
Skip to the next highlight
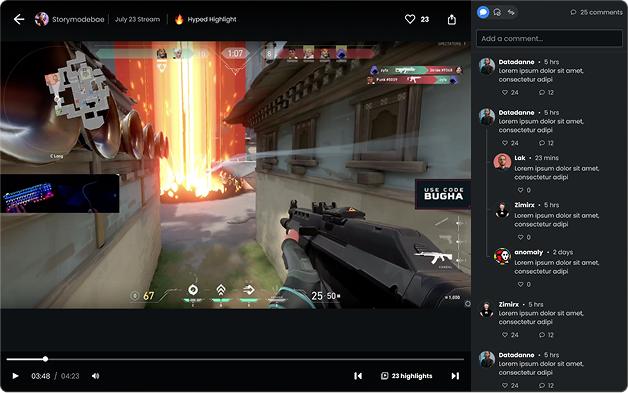click(x=455, y=376)
